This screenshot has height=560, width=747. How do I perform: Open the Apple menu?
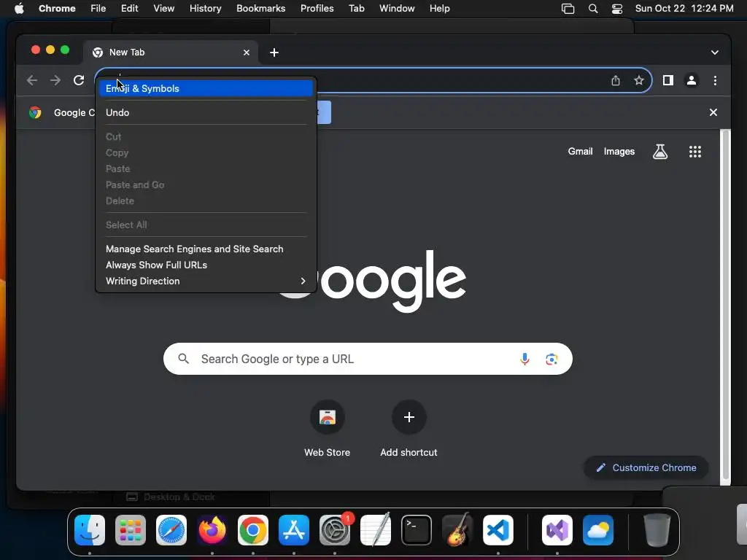pyautogui.click(x=19, y=9)
